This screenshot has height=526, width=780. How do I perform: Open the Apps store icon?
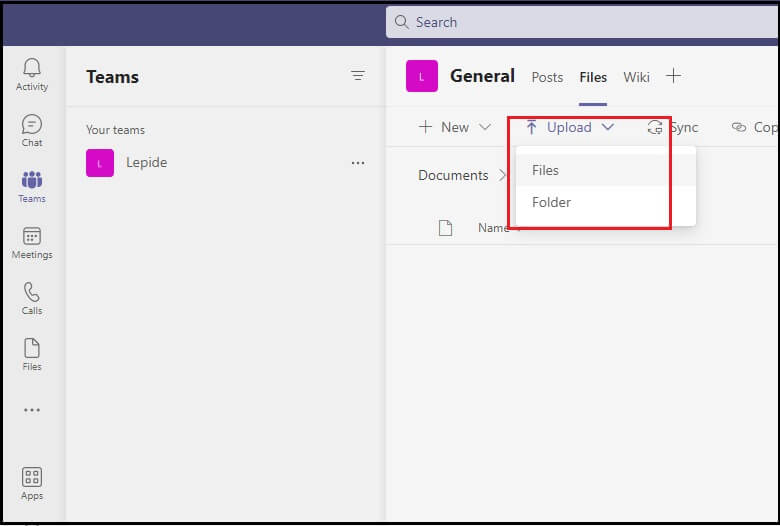coord(32,483)
